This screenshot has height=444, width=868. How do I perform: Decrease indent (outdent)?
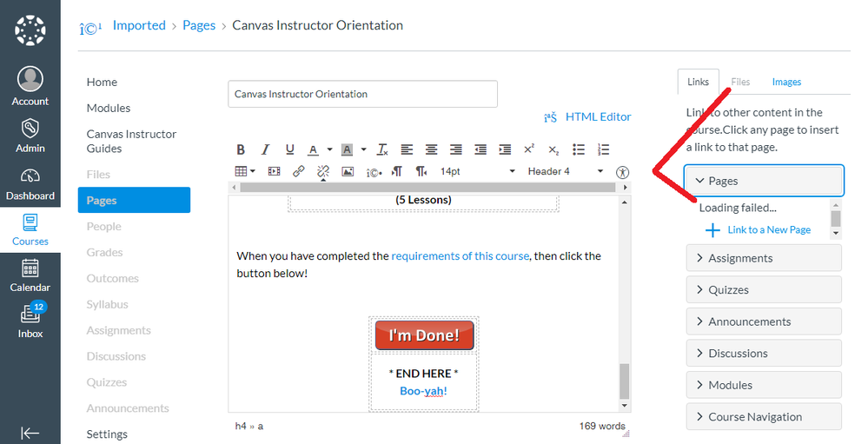coord(480,149)
